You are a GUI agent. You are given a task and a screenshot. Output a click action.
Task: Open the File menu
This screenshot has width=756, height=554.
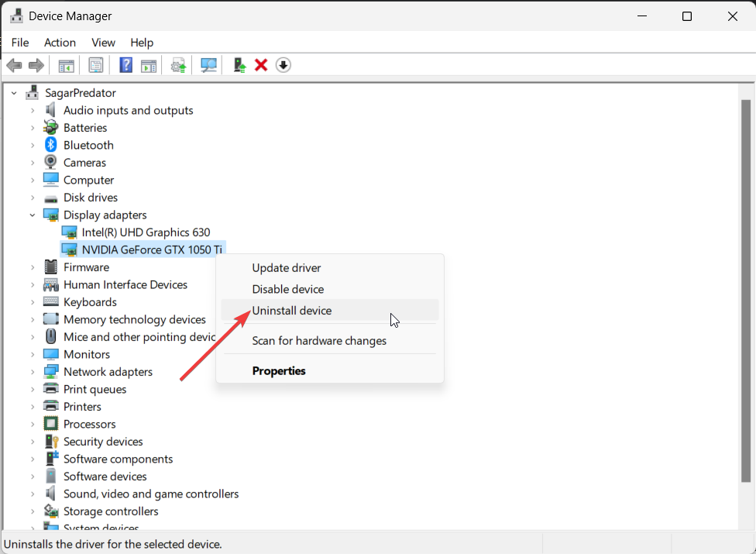[x=20, y=43]
